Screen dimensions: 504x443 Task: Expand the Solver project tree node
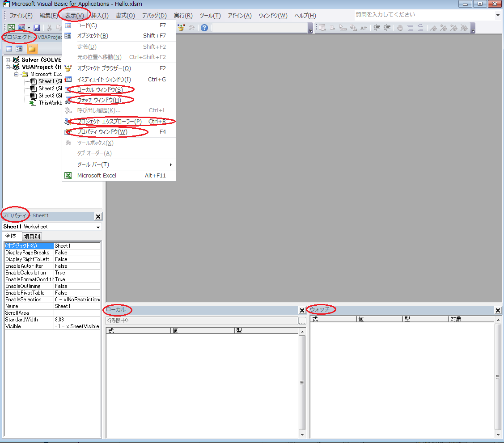click(x=8, y=60)
